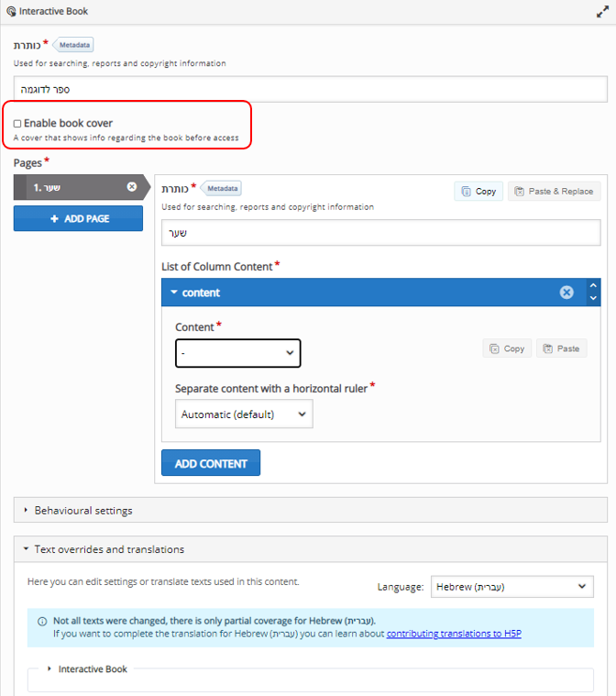This screenshot has height=696, width=616.
Task: Click the ADD CONTENT button
Action: [211, 463]
